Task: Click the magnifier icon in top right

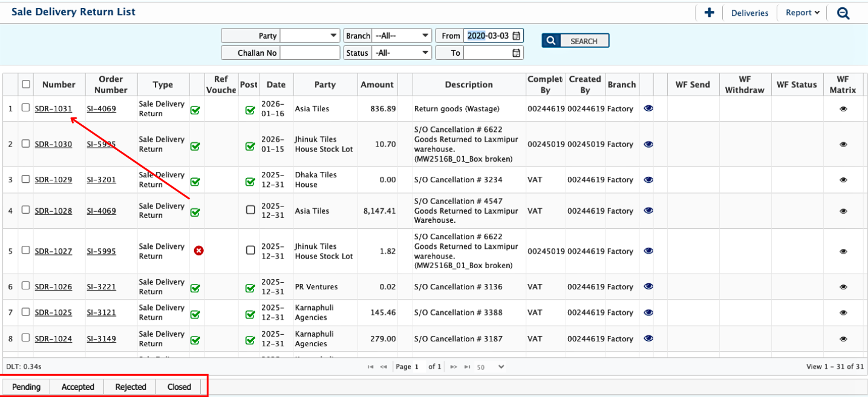Action: click(843, 13)
